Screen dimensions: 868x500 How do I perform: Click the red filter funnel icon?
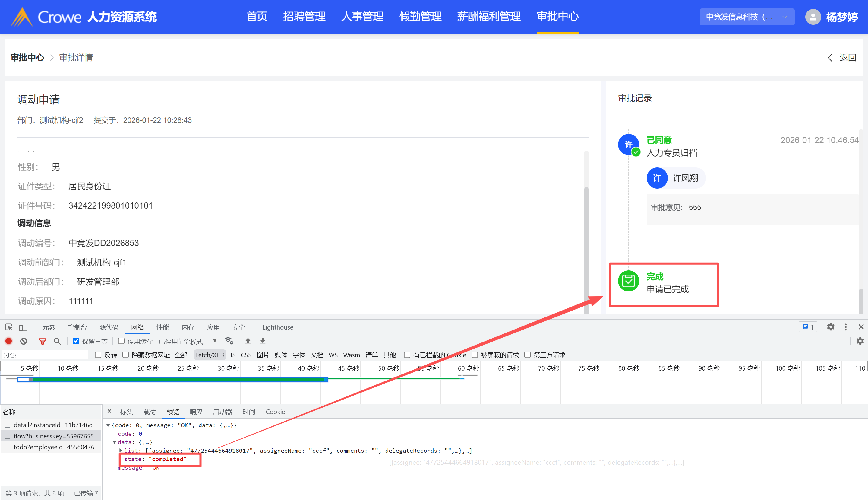tap(42, 341)
